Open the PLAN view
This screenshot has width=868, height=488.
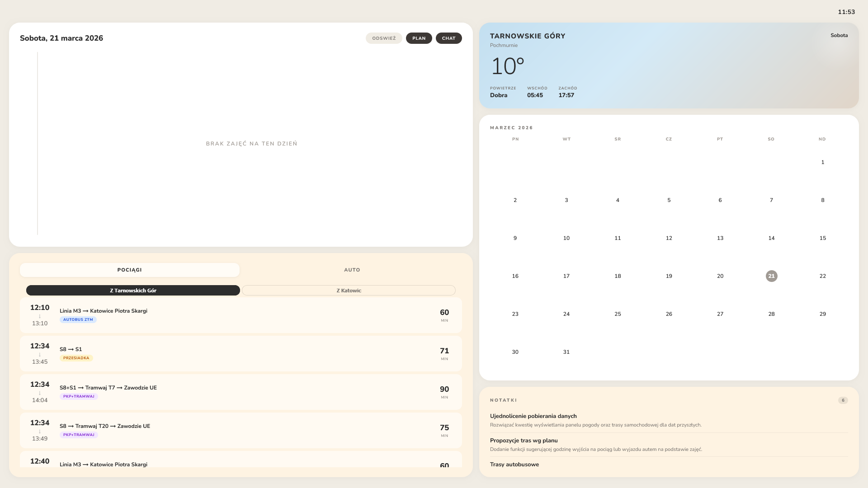[419, 38]
